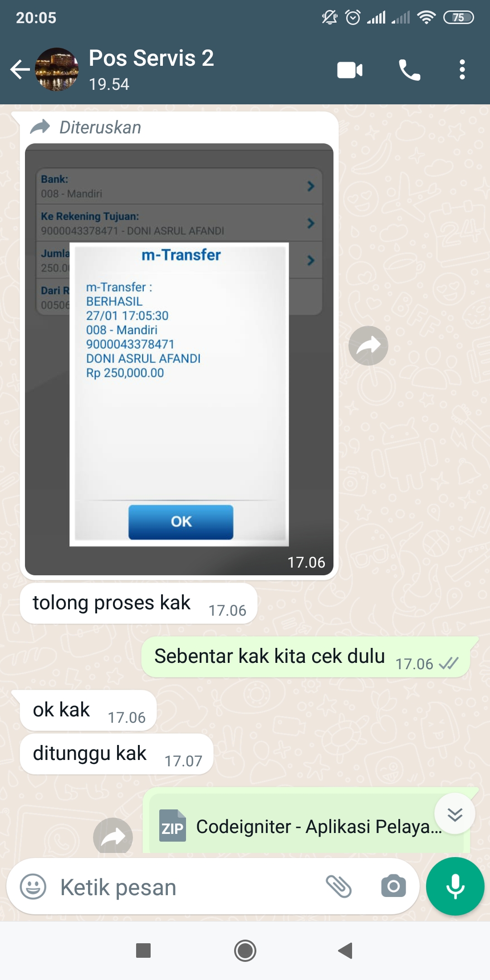Forward the m-Transfer image message
The height and width of the screenshot is (980, 490).
pyautogui.click(x=368, y=346)
